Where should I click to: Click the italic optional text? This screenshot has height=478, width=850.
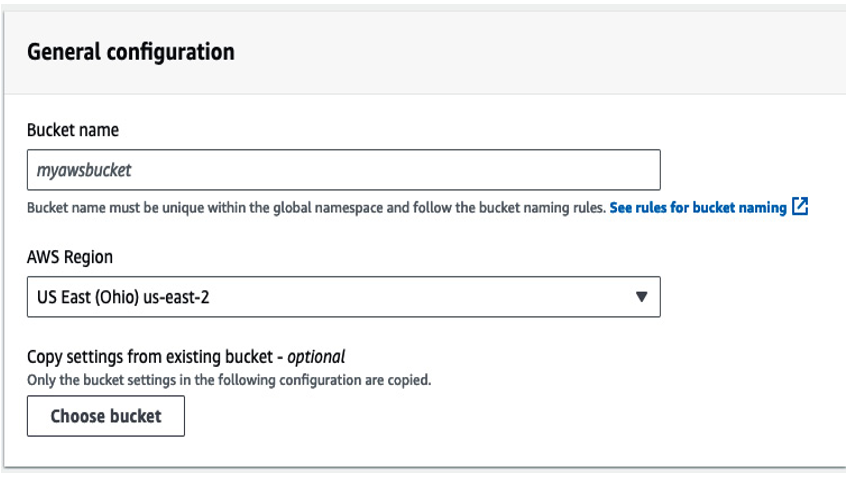click(316, 357)
